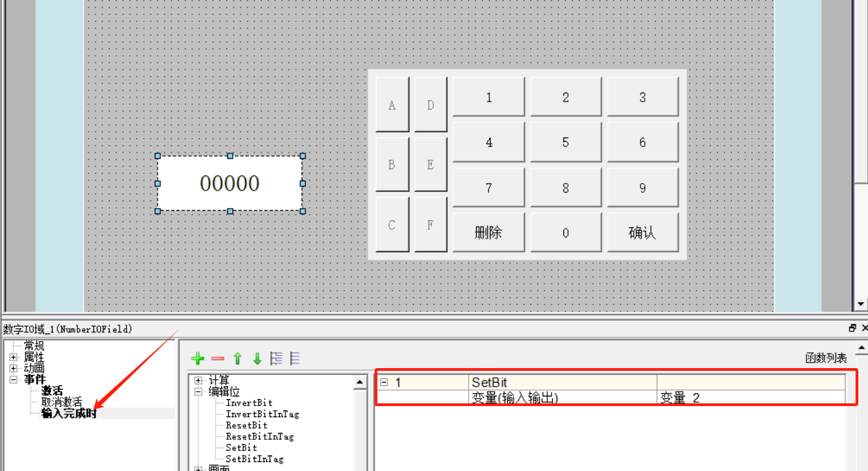
Task: Click the hex key F button
Action: (x=431, y=224)
